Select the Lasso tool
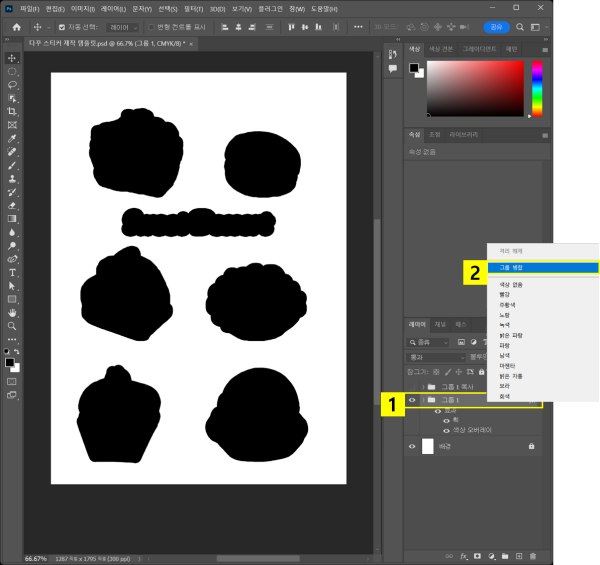This screenshot has width=600, height=565. [12, 85]
